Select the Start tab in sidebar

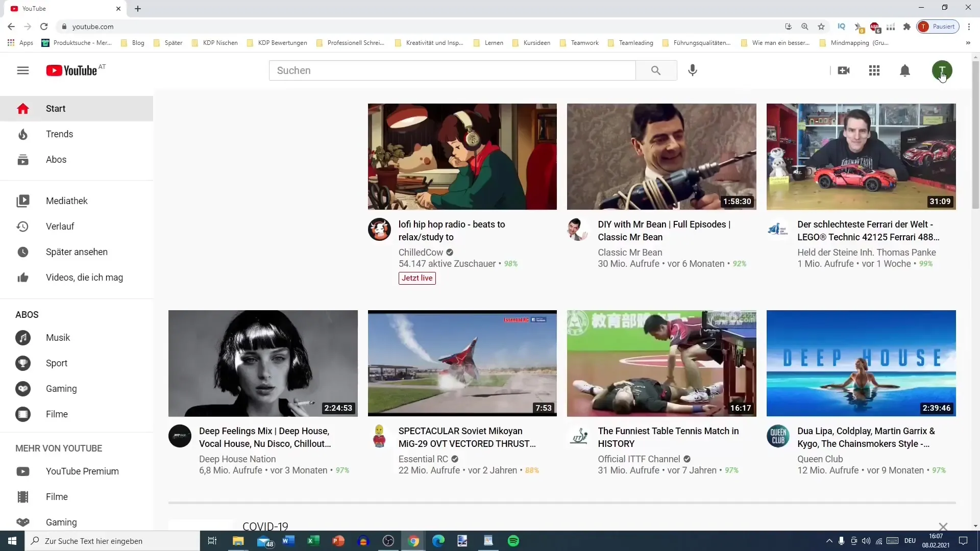[x=55, y=108]
